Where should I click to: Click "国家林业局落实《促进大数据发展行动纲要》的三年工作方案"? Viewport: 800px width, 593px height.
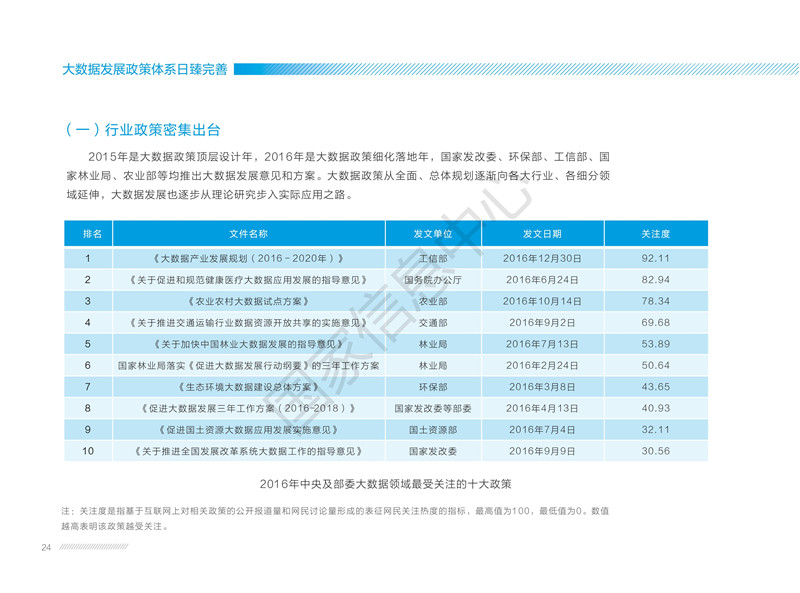coord(248,366)
